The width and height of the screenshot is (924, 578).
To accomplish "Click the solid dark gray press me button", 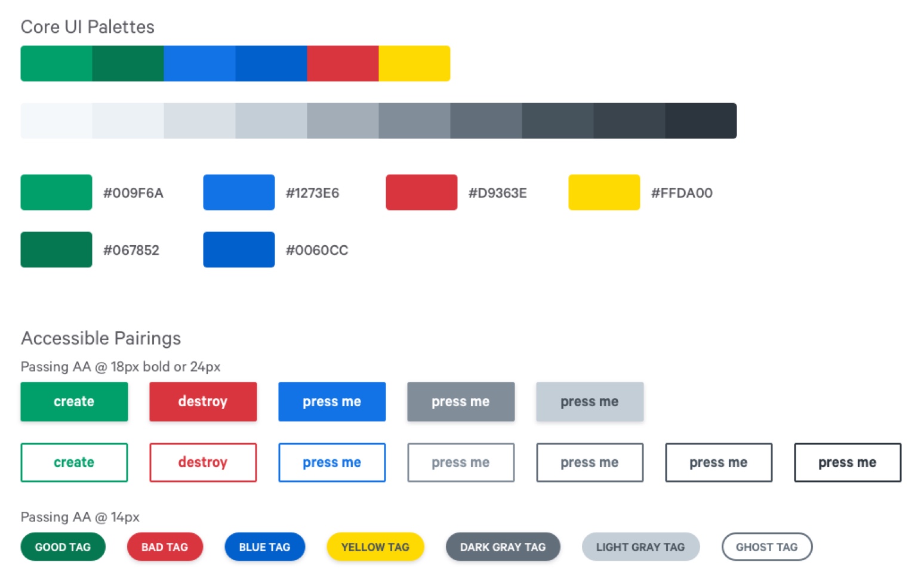I will tap(461, 401).
